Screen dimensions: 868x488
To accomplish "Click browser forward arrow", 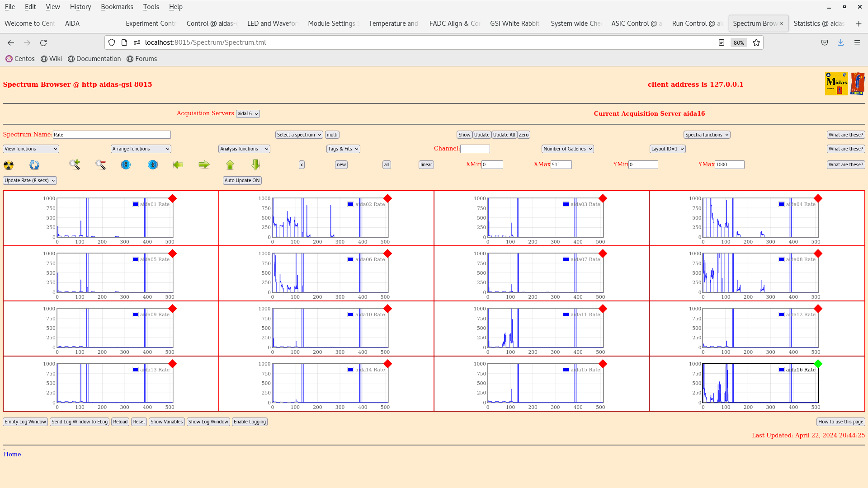I will coord(27,42).
